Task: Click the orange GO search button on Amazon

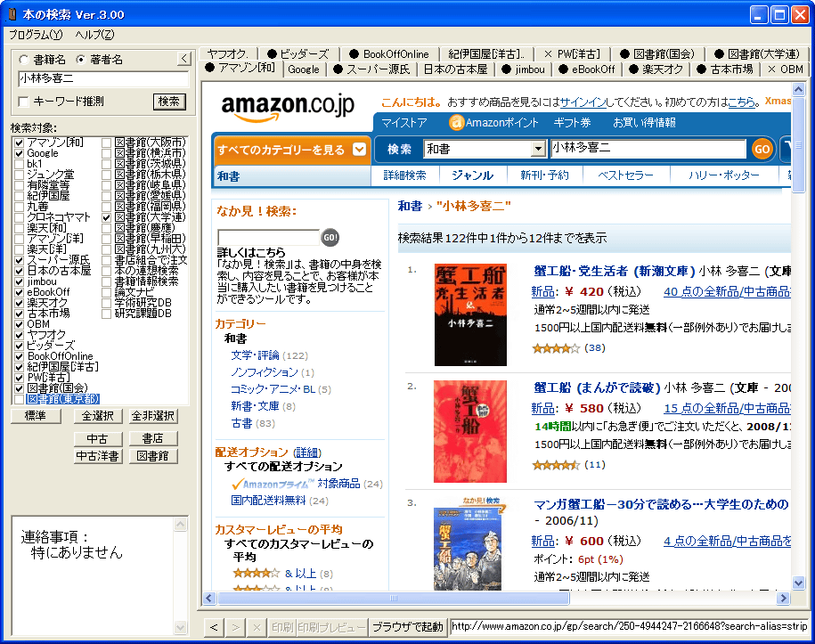Action: 762,149
